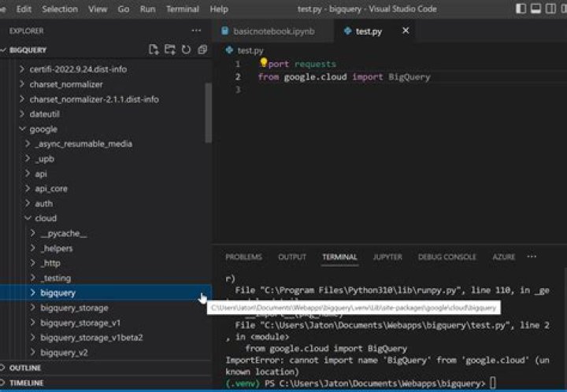Image resolution: width=567 pixels, height=392 pixels.
Task: Switch to the JUPYTER panel tab
Action: (x=387, y=257)
